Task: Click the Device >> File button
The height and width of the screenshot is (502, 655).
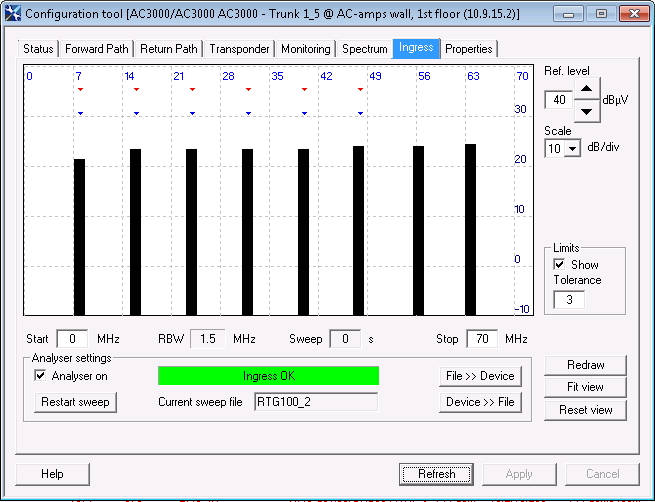Action: point(480,402)
